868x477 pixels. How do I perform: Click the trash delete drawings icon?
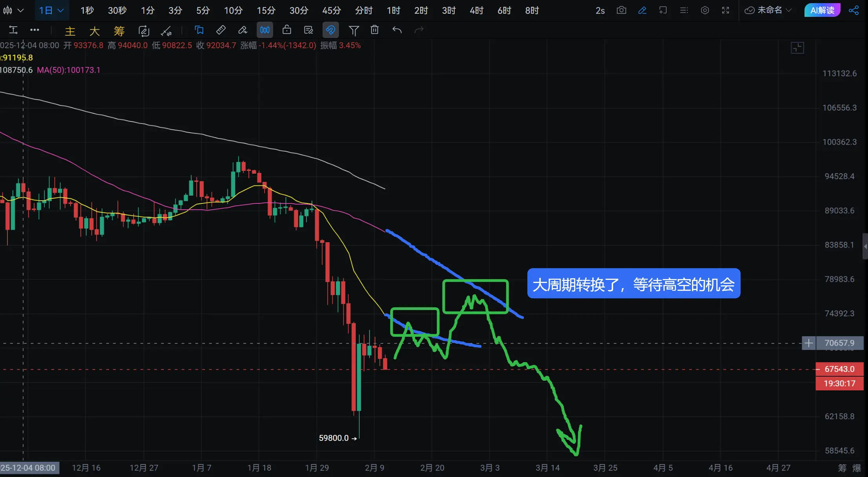tap(375, 30)
